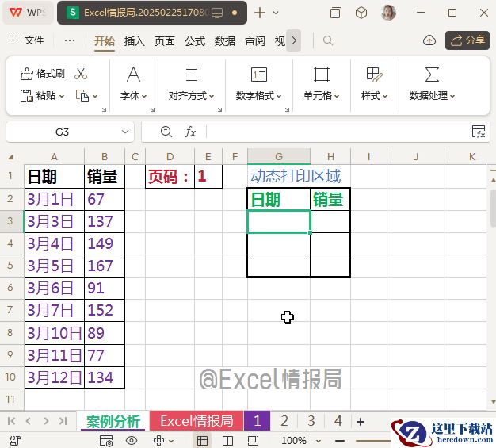This screenshot has width=496, height=448.
Task: Add a new sheet with plus button
Action: click(361, 421)
